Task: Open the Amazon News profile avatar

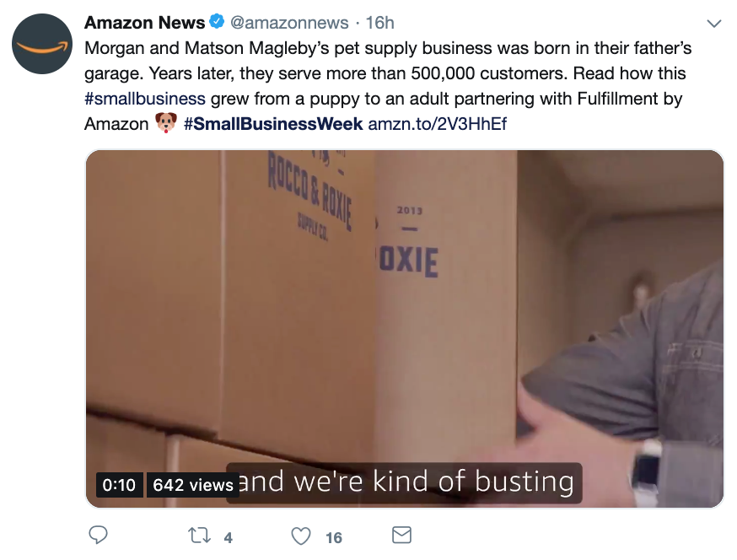Action: 42,44
